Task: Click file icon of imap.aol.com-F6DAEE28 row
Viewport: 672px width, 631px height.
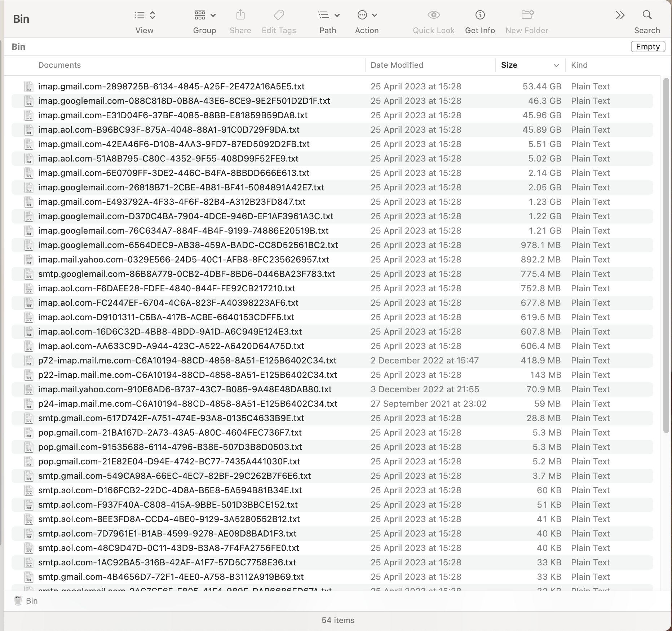Action: [29, 288]
